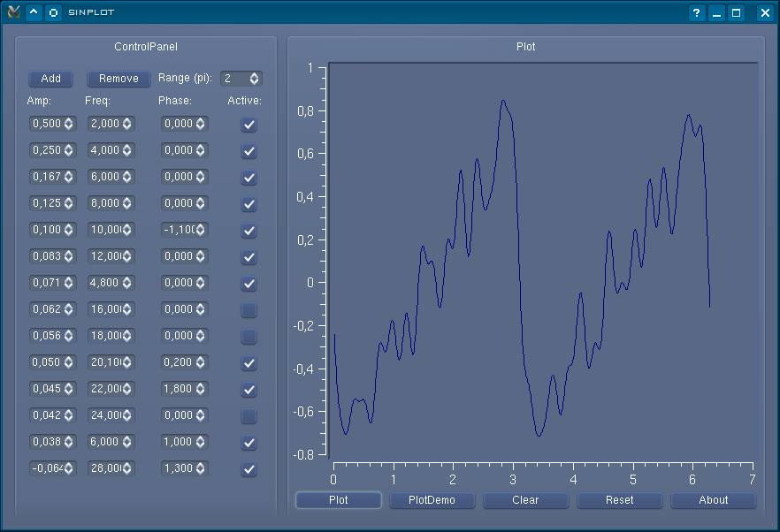Screen dimensions: 780x532
Task: Click spinner arrows of frequency 2,000
Action: coord(126,124)
